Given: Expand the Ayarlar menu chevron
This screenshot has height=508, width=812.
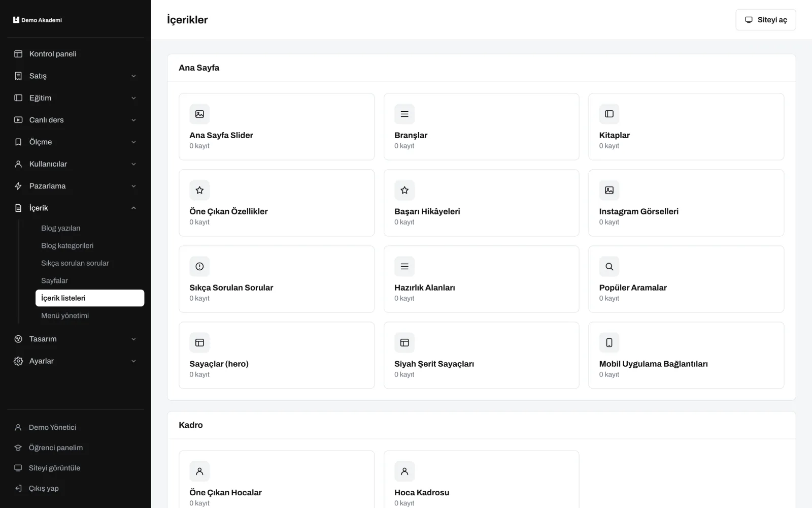Looking at the screenshot, I should (133, 361).
